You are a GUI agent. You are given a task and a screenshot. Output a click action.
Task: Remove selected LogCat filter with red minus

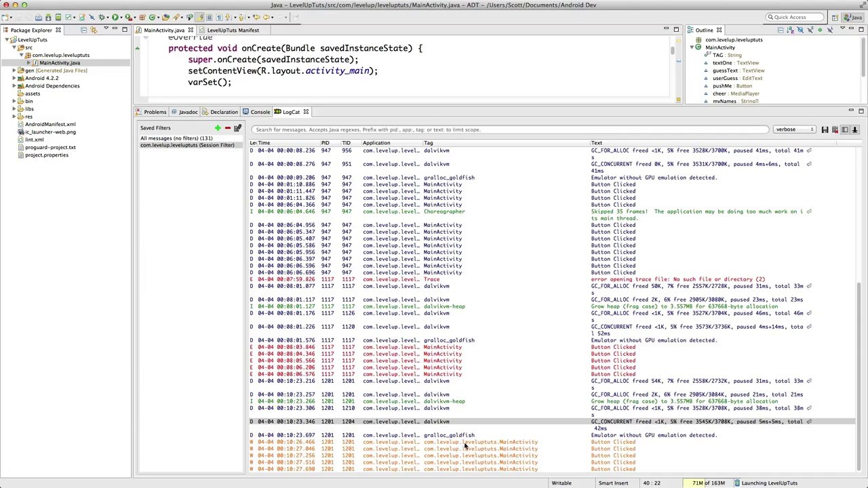(x=227, y=128)
